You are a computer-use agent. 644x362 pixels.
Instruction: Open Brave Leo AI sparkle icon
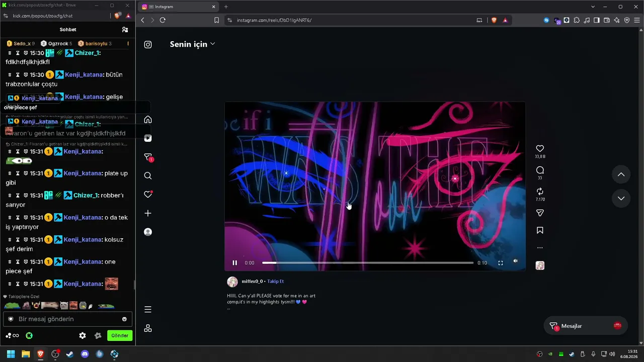click(x=617, y=20)
